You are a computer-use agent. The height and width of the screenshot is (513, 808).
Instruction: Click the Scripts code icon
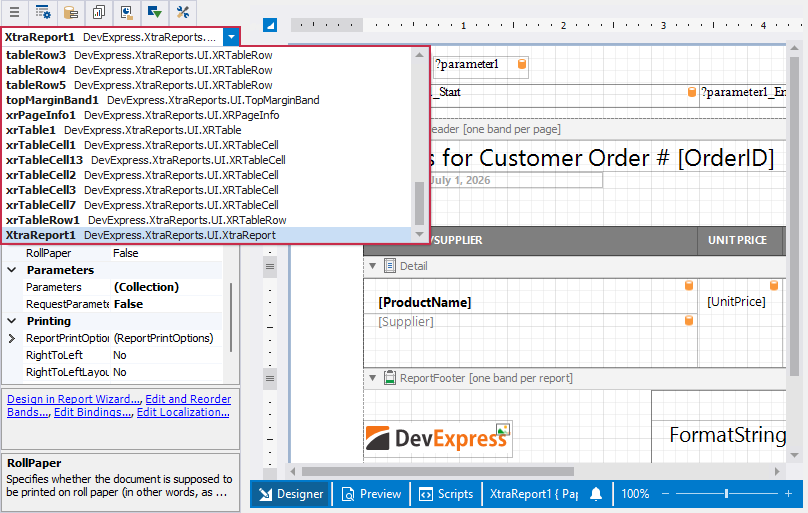[426, 494]
